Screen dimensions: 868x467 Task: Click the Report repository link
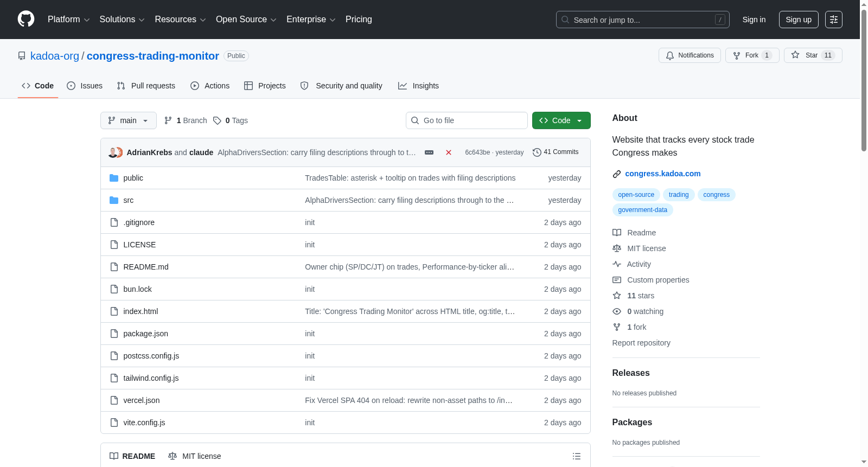(641, 343)
